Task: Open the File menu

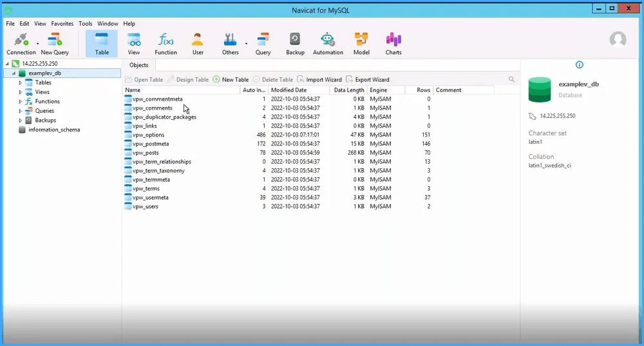Action: pyautogui.click(x=10, y=23)
